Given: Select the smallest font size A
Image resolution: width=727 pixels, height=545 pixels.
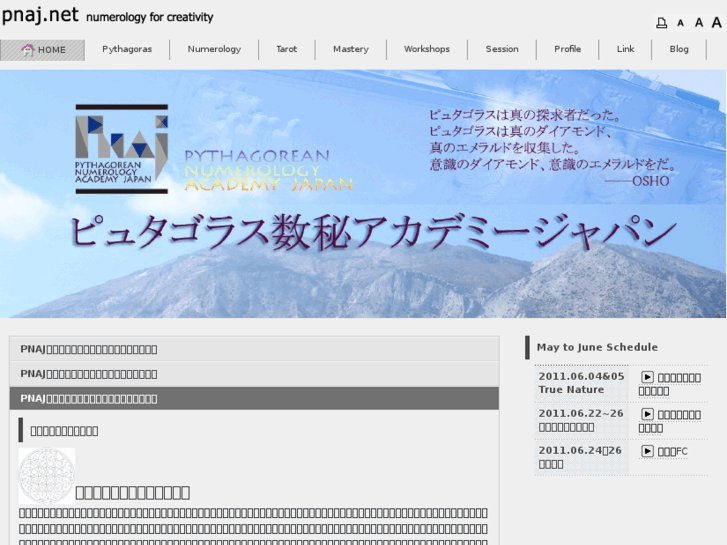Looking at the screenshot, I should pyautogui.click(x=680, y=23).
